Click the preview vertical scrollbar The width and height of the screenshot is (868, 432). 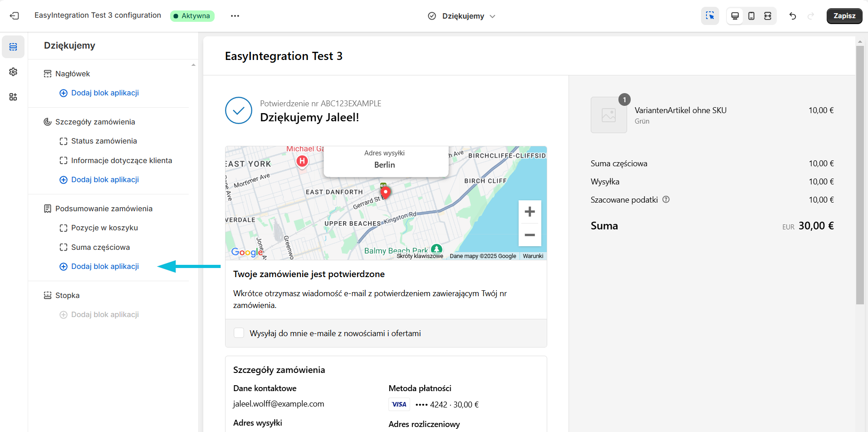click(x=860, y=175)
